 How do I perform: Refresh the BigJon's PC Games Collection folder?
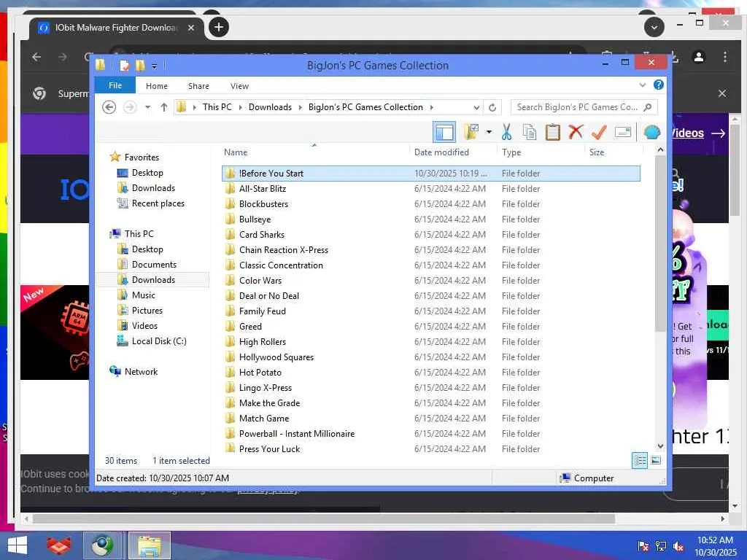pyautogui.click(x=492, y=107)
